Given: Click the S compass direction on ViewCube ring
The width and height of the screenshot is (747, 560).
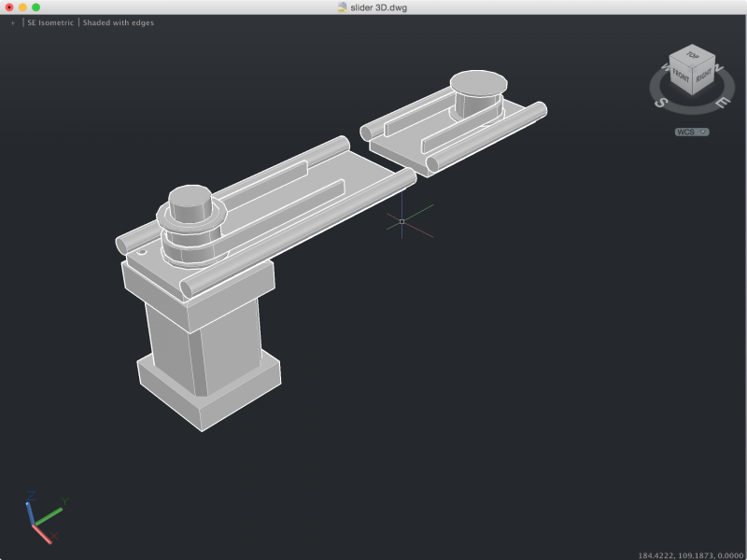Looking at the screenshot, I should pyautogui.click(x=659, y=103).
